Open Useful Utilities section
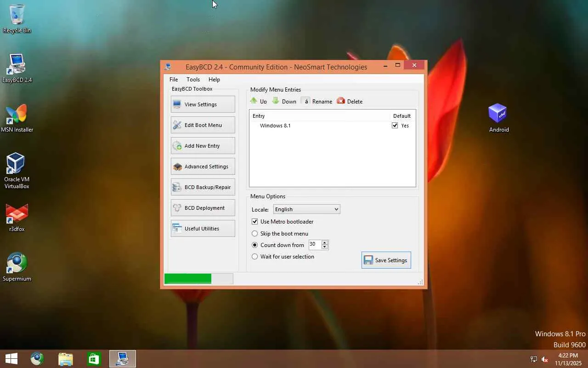588x368 pixels. point(203,229)
